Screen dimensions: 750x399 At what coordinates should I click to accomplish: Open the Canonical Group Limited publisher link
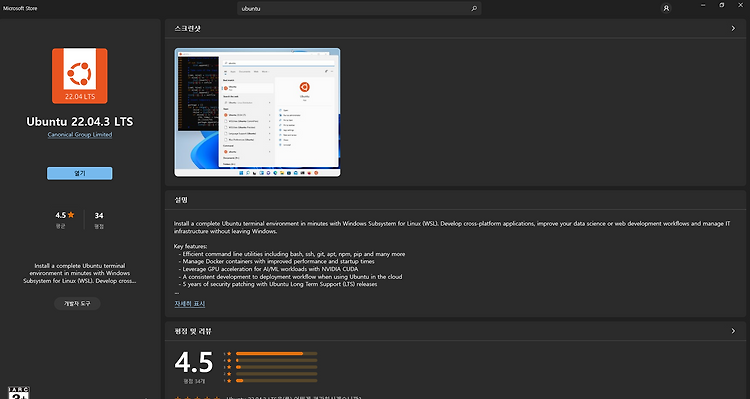coord(80,134)
